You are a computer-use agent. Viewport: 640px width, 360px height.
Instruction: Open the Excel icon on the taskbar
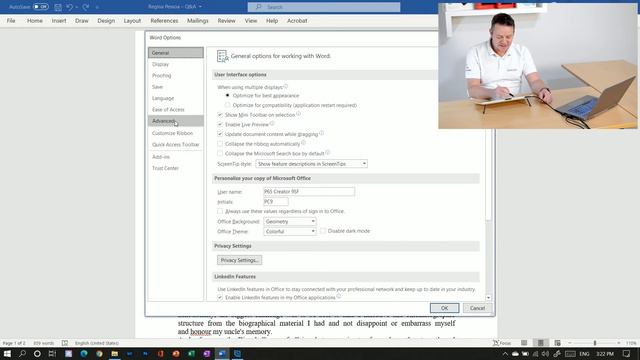pyautogui.click(x=191, y=353)
